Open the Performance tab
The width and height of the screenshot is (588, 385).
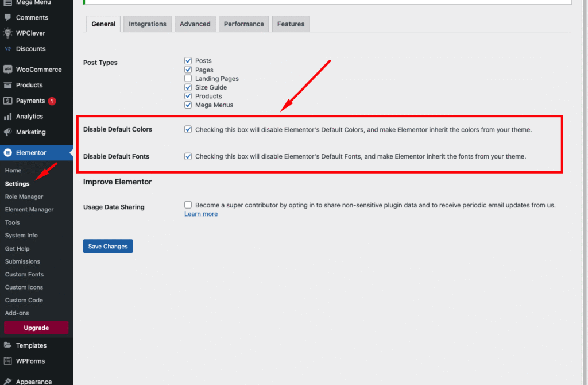point(243,24)
